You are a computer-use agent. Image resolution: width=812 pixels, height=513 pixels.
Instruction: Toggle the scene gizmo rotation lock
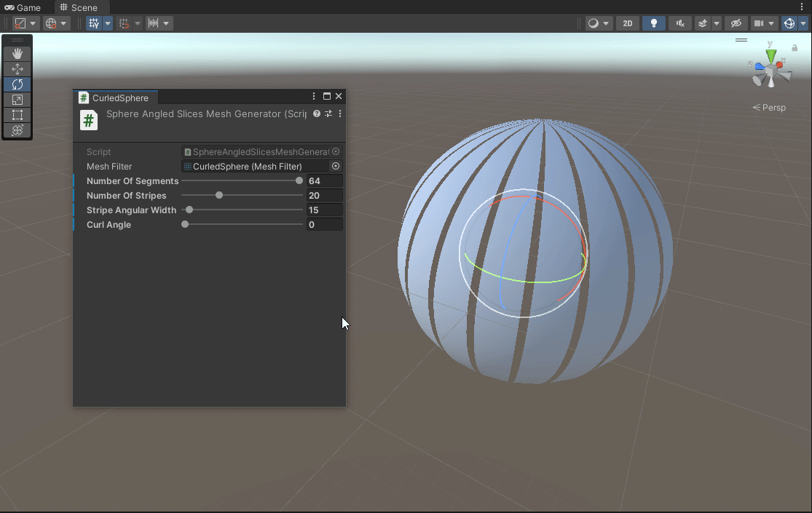pyautogui.click(x=795, y=47)
